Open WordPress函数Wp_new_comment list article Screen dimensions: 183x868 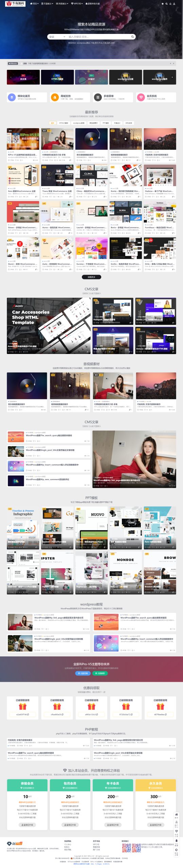[x=48, y=479]
